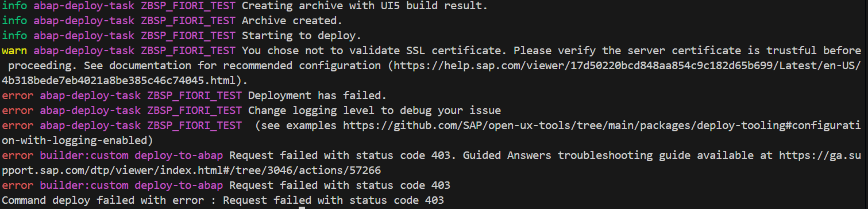Click the wrapped "on-with-logging-enabled)" URL fragment

tap(75, 140)
